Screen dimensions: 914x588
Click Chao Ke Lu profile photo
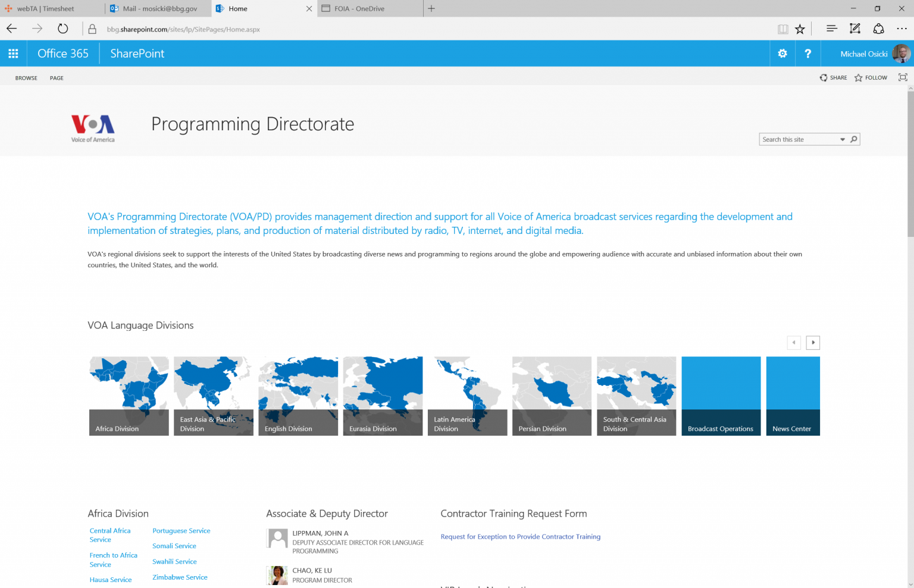tap(277, 575)
